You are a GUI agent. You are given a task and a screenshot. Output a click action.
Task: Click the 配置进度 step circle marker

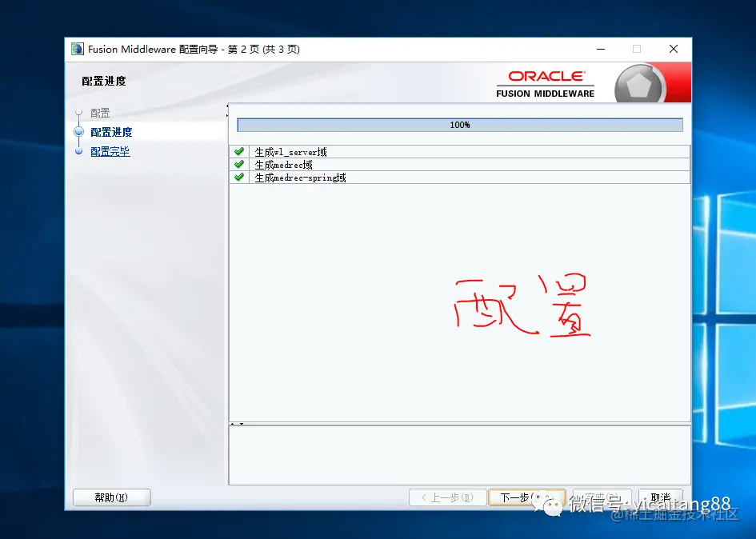point(79,132)
